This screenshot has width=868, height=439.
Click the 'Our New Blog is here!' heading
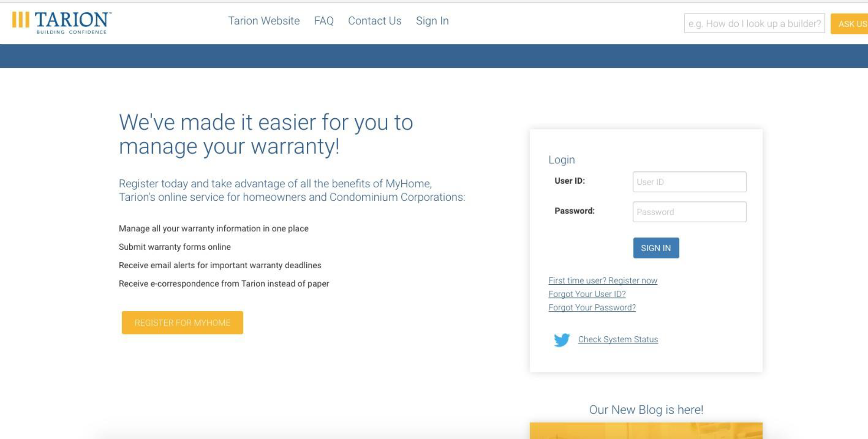click(x=645, y=410)
